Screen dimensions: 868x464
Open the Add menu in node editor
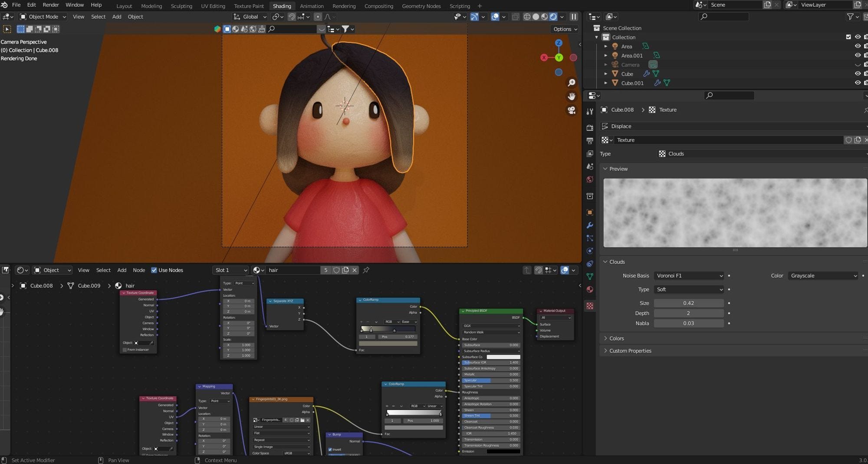(122, 270)
